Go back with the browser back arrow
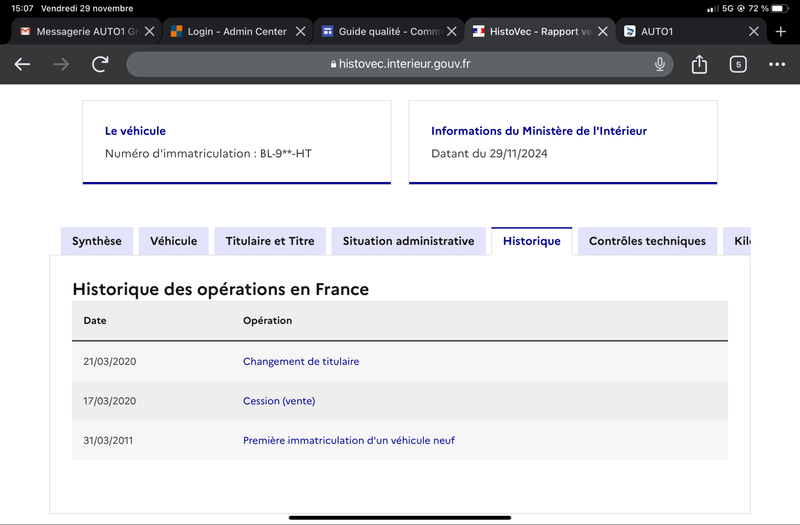 (x=22, y=64)
